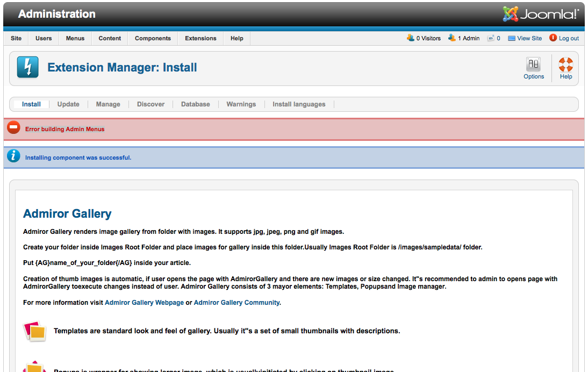Screen dimensions: 588x372
Task: Open the Site menu
Action: tap(16, 38)
